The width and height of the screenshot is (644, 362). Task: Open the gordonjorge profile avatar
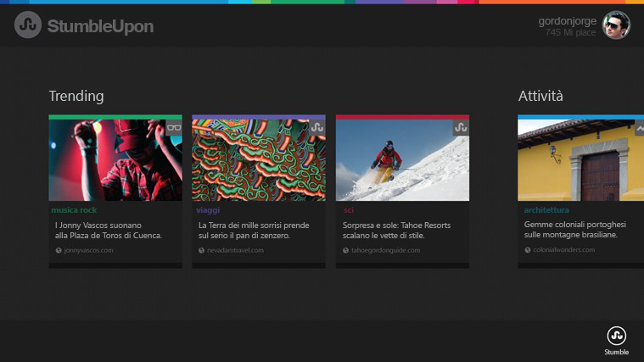click(616, 25)
